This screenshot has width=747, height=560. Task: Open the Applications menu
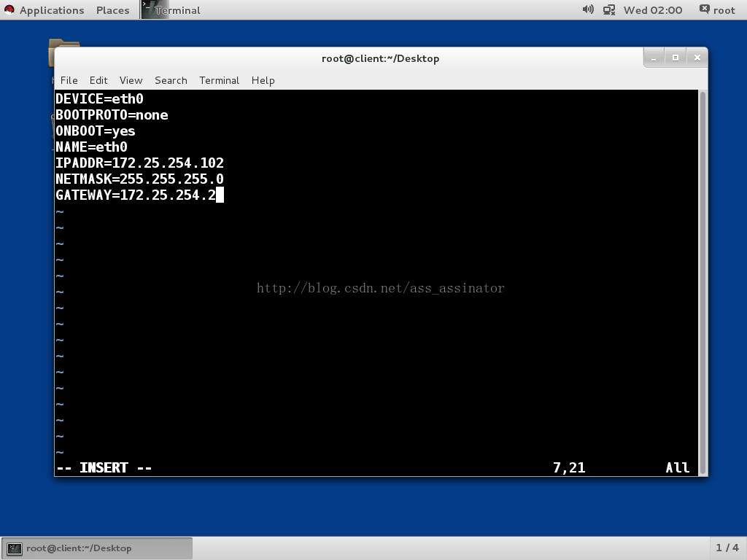[52, 10]
